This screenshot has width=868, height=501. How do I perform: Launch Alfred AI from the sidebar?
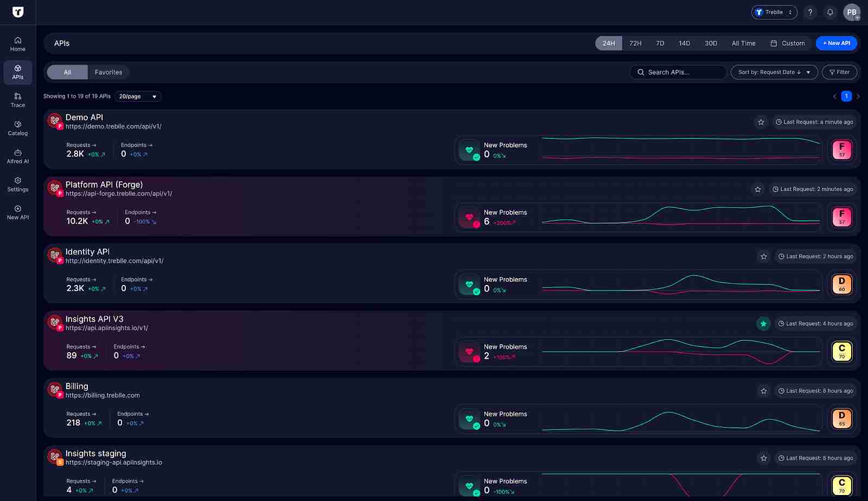(17, 157)
